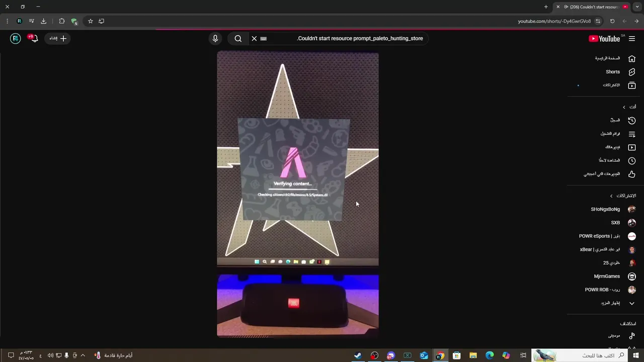Close the YouTube browser tab

pyautogui.click(x=558, y=7)
